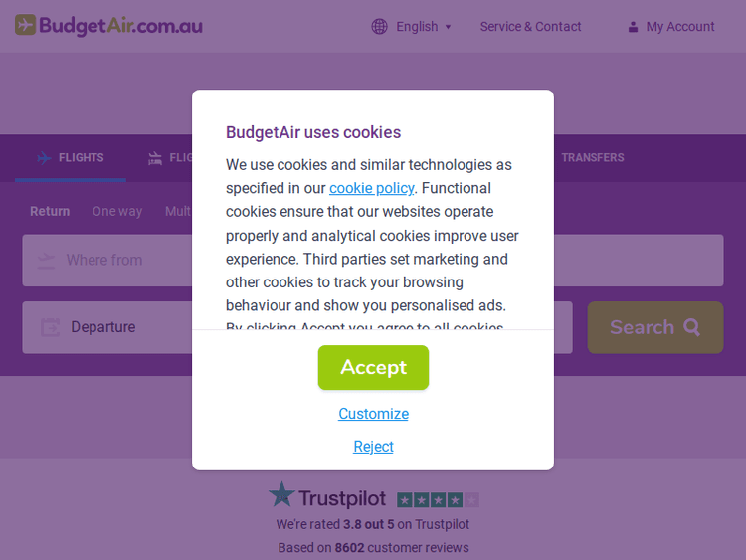Open the Customize cookies link
Screen dimensions: 746x560
point(373,414)
